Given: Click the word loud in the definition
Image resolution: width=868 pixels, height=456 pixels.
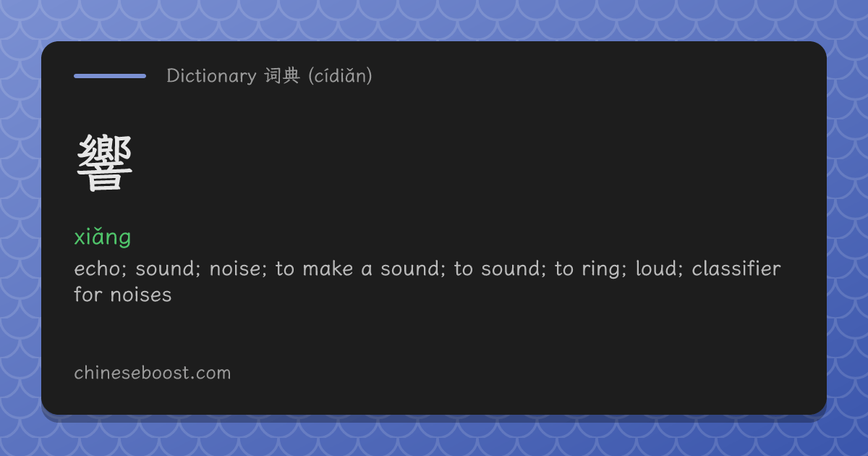Looking at the screenshot, I should coord(658,269).
